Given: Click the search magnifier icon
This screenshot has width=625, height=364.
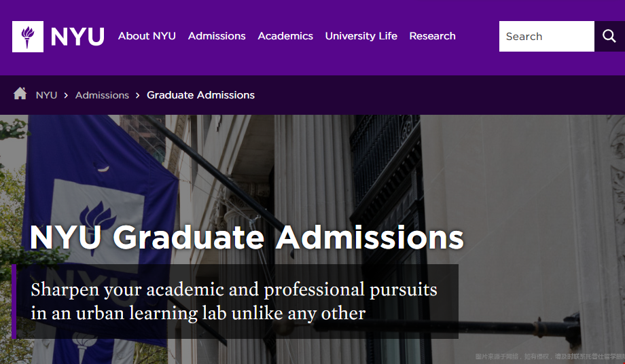Looking at the screenshot, I should 609,36.
